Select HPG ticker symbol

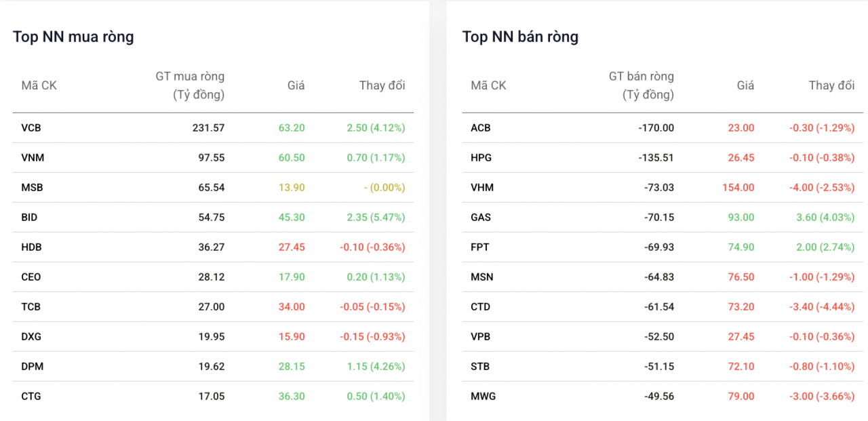point(481,157)
